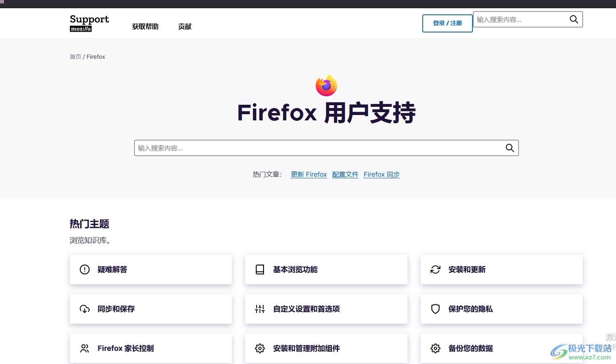This screenshot has height=364, width=616.
Task: Open the 备份您的数据 topic card
Action: pos(502,348)
